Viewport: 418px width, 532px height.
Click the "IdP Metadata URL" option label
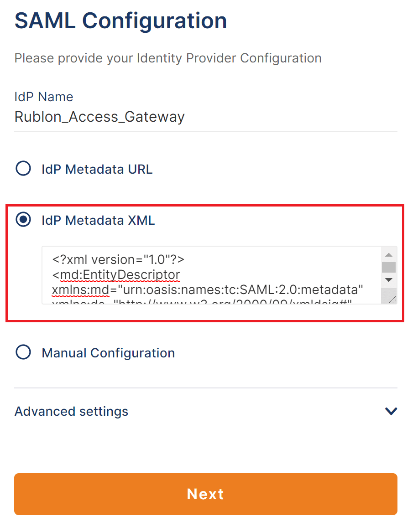tap(97, 170)
